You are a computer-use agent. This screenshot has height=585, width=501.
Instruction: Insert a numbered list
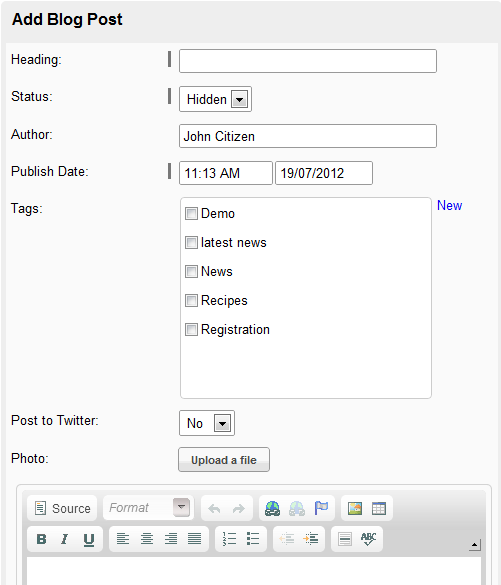[229, 539]
